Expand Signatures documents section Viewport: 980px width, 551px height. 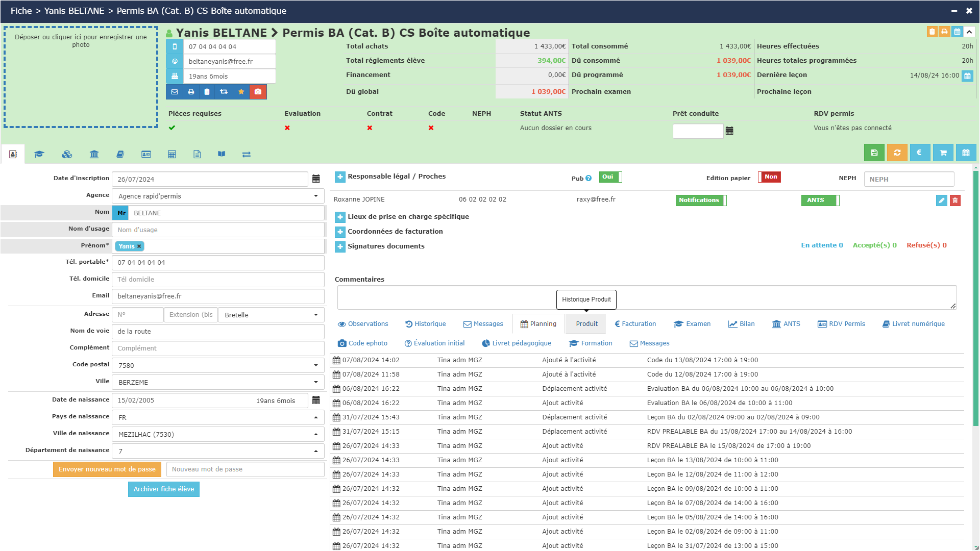[340, 246]
